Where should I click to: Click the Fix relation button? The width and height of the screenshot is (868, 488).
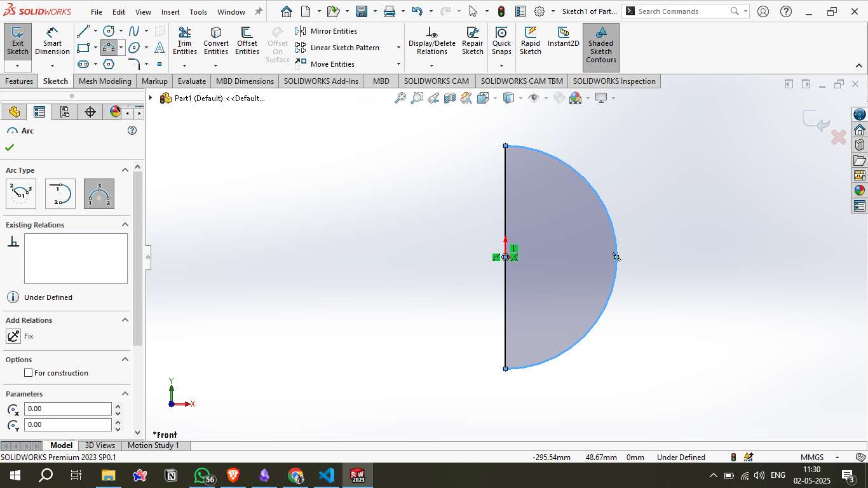click(13, 336)
